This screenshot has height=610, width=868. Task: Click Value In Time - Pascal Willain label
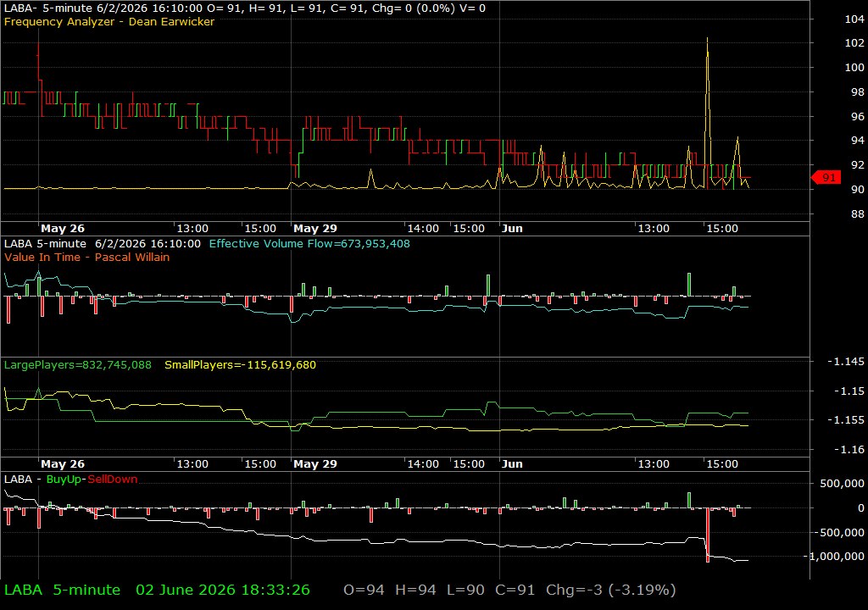[87, 258]
